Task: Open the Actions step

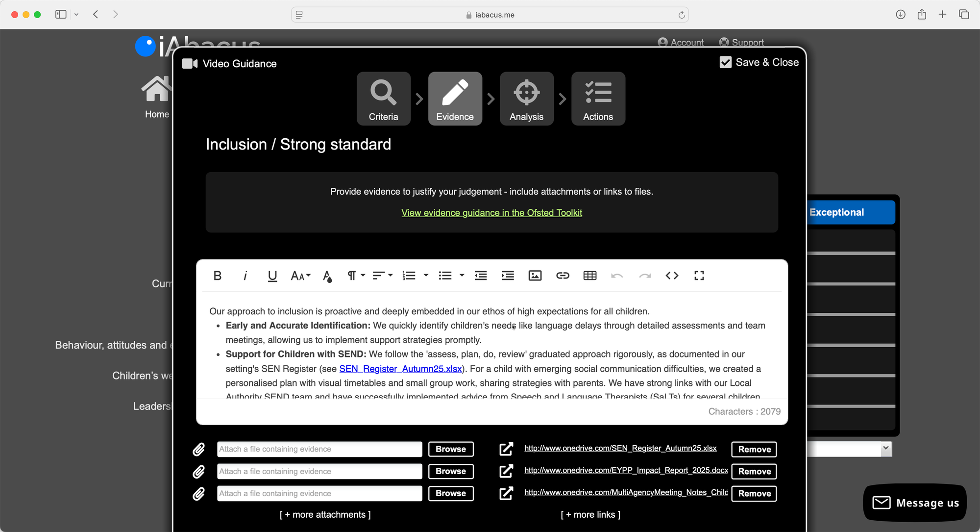Action: 598,99
